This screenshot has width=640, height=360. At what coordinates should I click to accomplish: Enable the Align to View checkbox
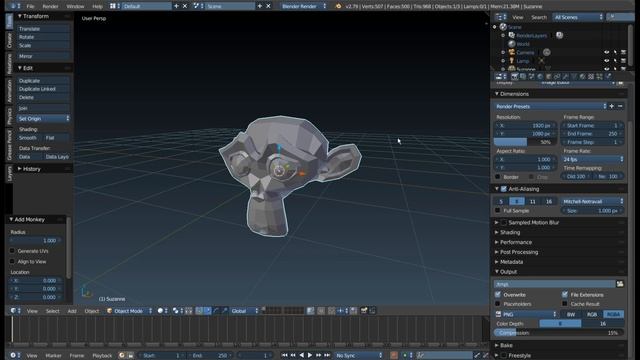tap(12, 262)
